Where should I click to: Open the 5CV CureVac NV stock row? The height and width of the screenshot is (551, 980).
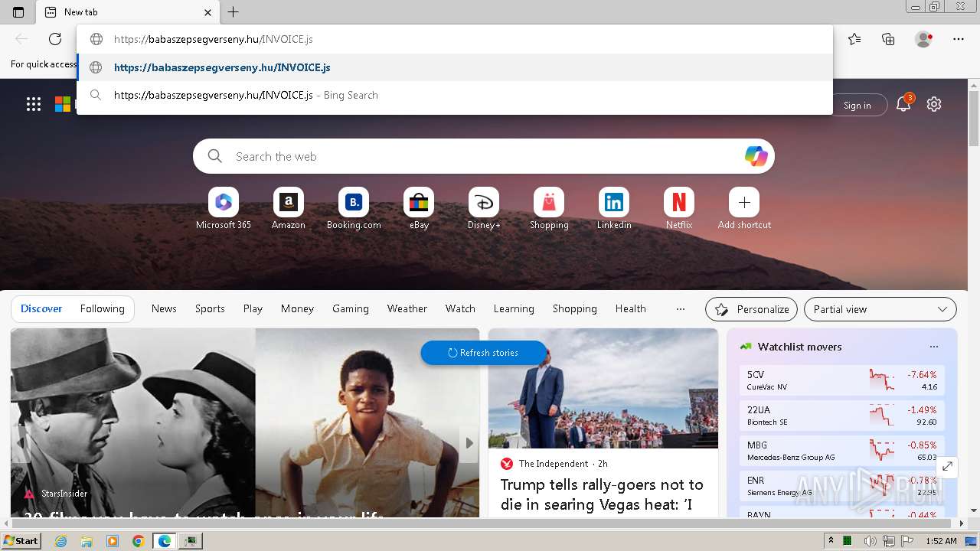[x=842, y=380]
